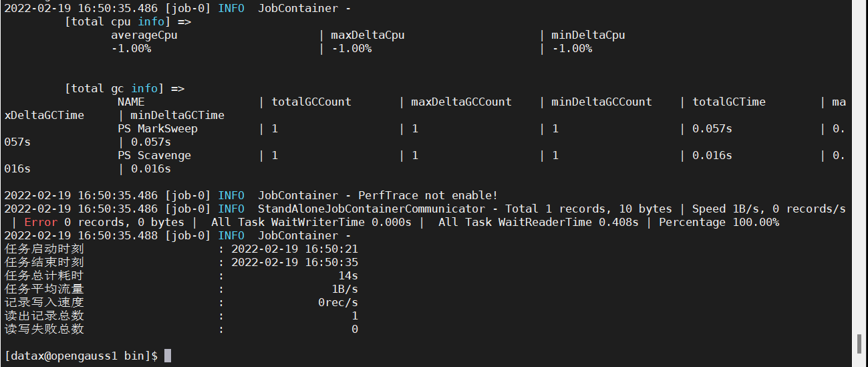Click the totalGCCount column header
868x367 pixels.
tap(311, 102)
